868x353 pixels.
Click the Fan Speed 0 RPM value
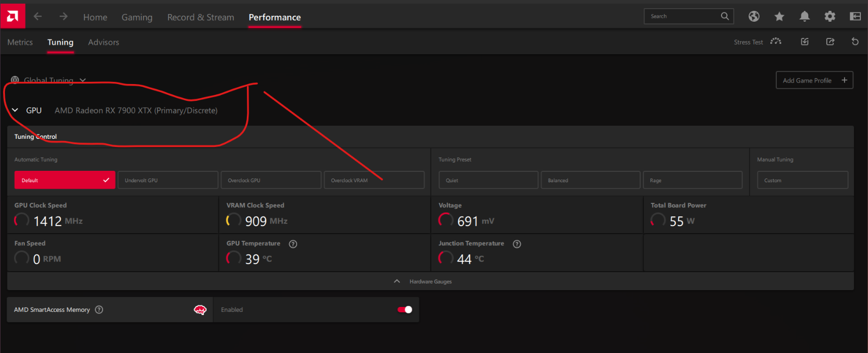[47, 259]
